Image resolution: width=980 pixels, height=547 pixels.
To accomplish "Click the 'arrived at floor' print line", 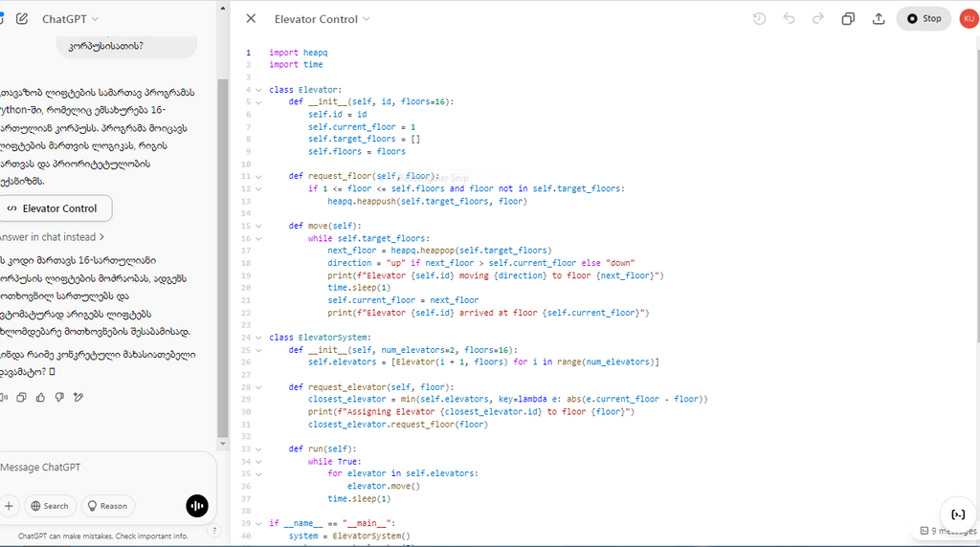I will [x=488, y=313].
